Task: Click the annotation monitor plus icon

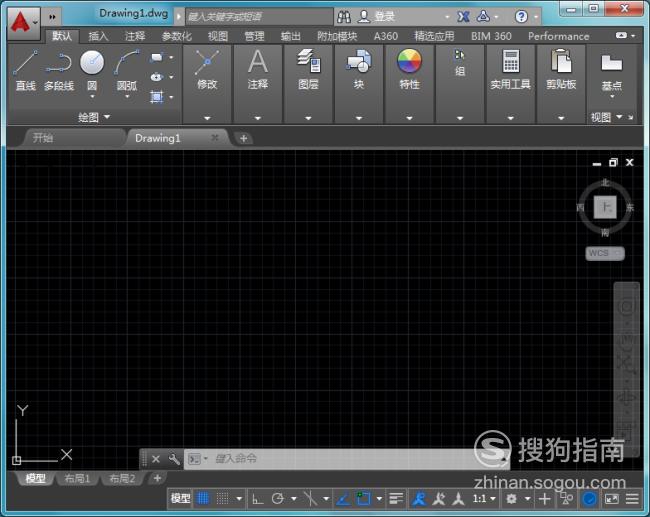Action: point(545,498)
